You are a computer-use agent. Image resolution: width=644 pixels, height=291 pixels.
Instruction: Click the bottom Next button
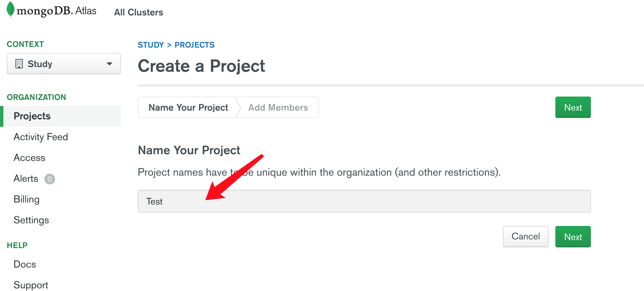click(x=573, y=237)
